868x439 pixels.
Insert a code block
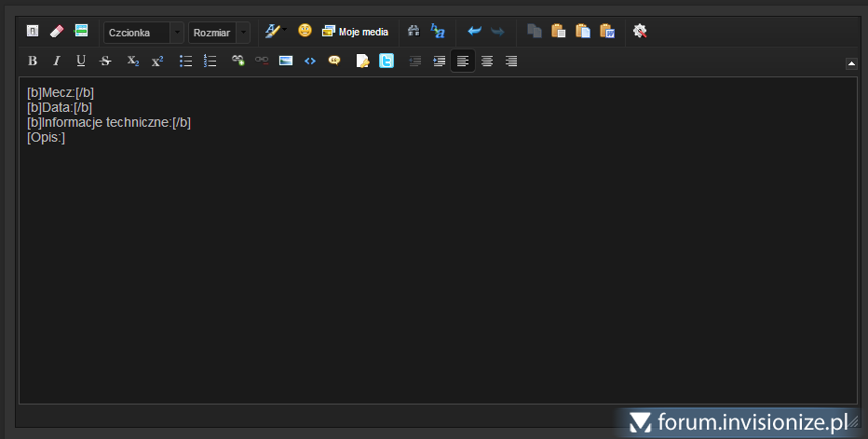(x=310, y=62)
